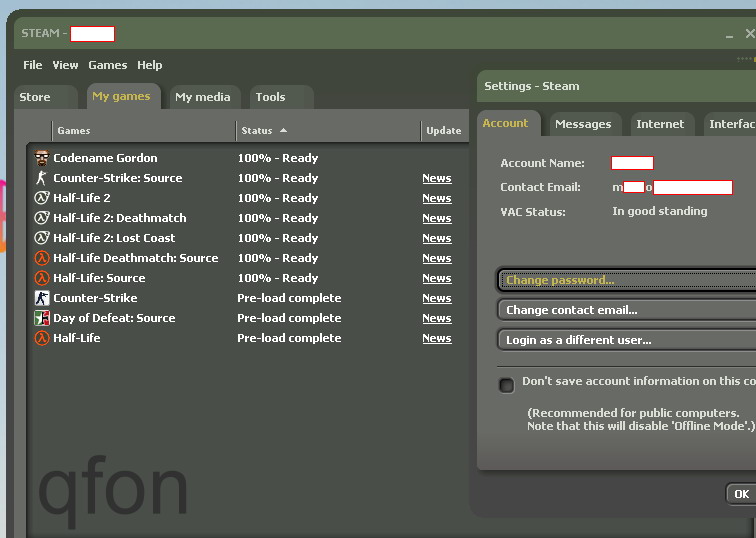The width and height of the screenshot is (756, 538).
Task: Open the Help menu
Action: 149,65
